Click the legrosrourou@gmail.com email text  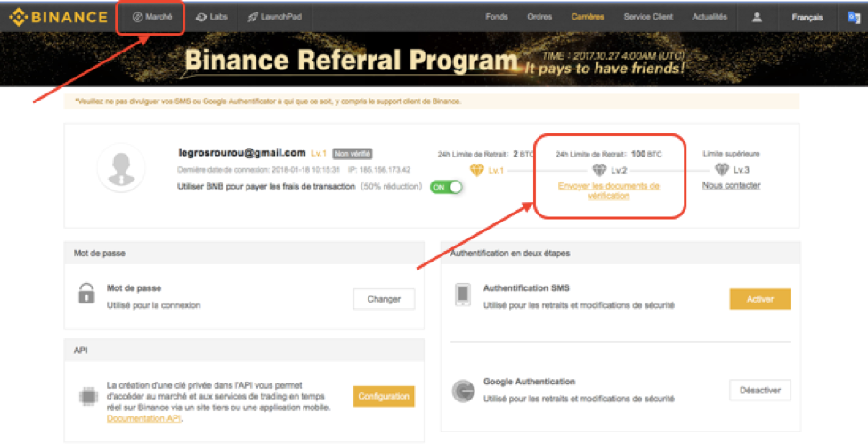[x=242, y=153]
